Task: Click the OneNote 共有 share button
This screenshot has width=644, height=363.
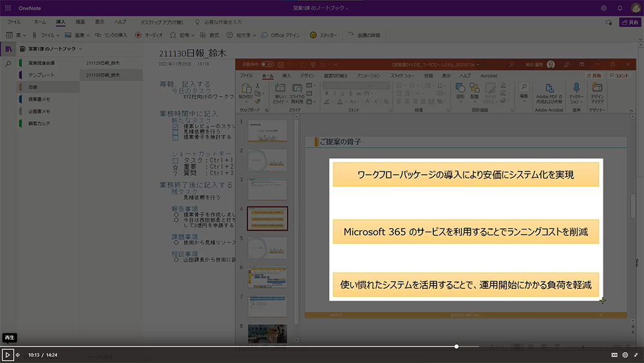Action: pos(630,22)
